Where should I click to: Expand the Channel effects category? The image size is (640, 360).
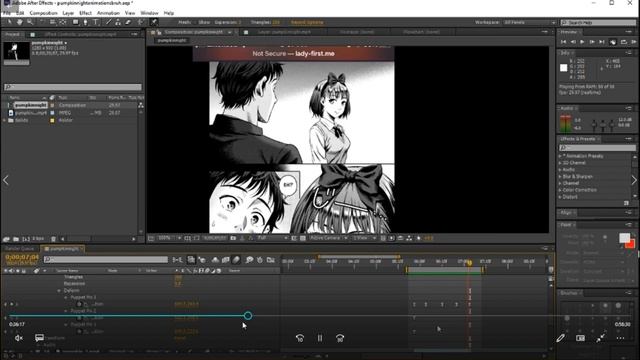(x=560, y=183)
